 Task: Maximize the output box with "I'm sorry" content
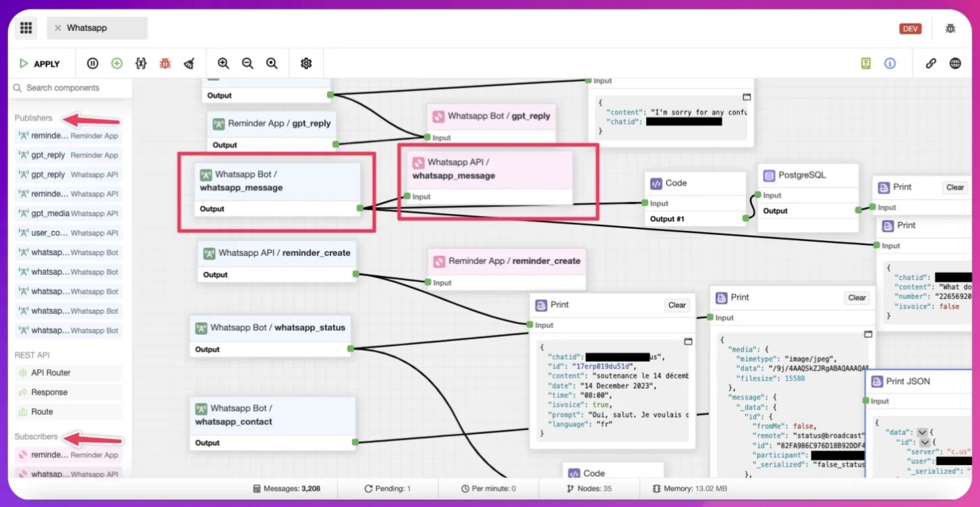pos(747,97)
